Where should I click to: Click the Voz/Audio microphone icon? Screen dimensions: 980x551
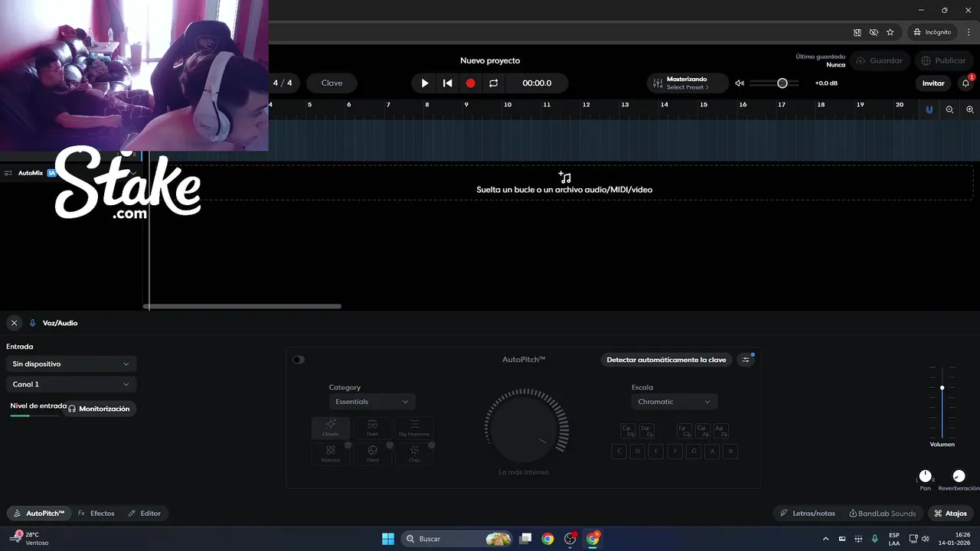[32, 323]
